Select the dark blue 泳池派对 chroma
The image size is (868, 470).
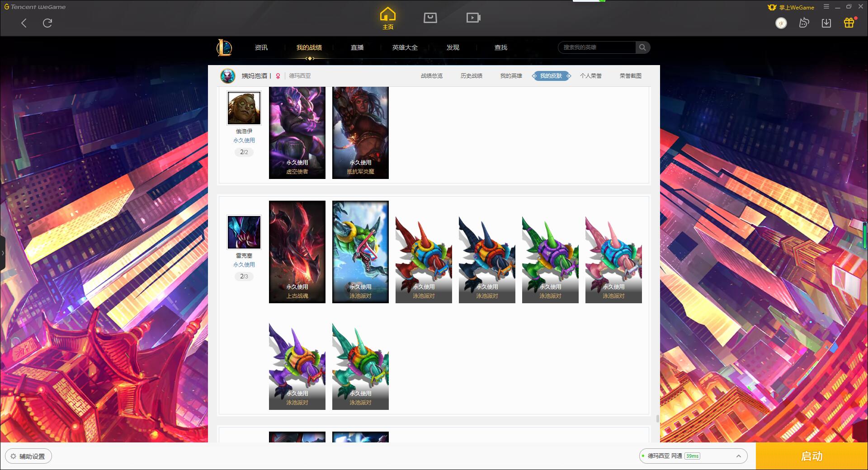[x=487, y=259]
